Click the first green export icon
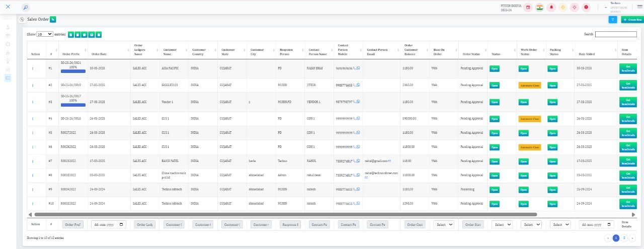 click(71, 34)
